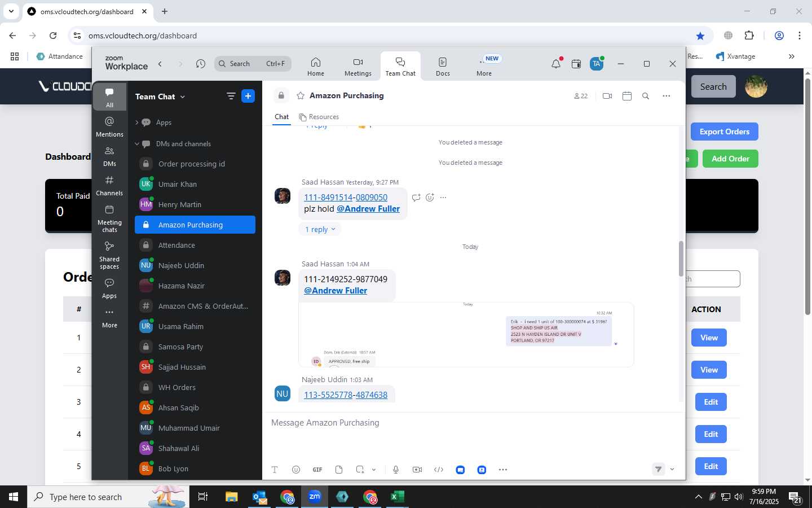Screen dimensions: 812x508
Task: Open the chat with Umair Khan
Action: [195, 184]
